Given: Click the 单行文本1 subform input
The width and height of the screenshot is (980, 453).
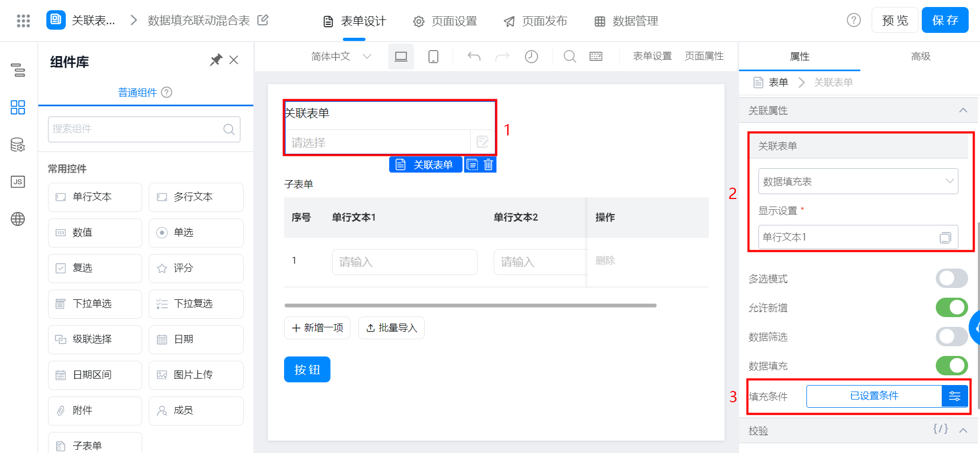Looking at the screenshot, I should pos(405,262).
